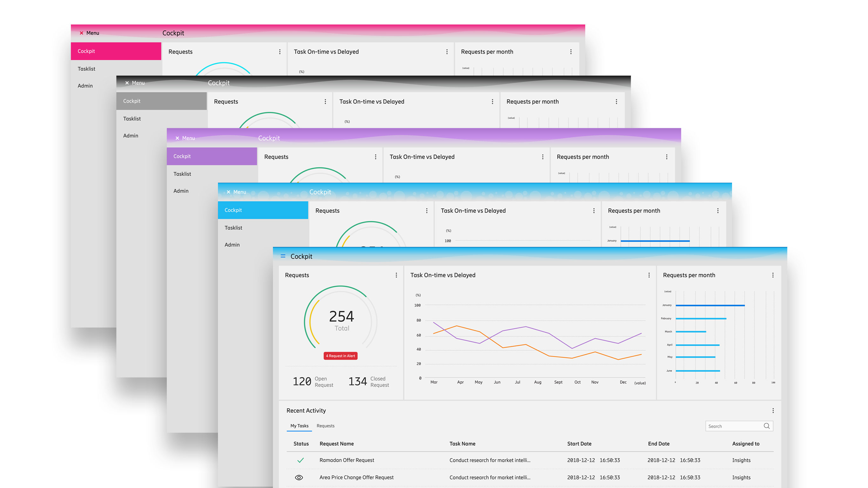Image resolution: width=868 pixels, height=488 pixels.
Task: Select the My Tasks tab
Action: click(299, 426)
